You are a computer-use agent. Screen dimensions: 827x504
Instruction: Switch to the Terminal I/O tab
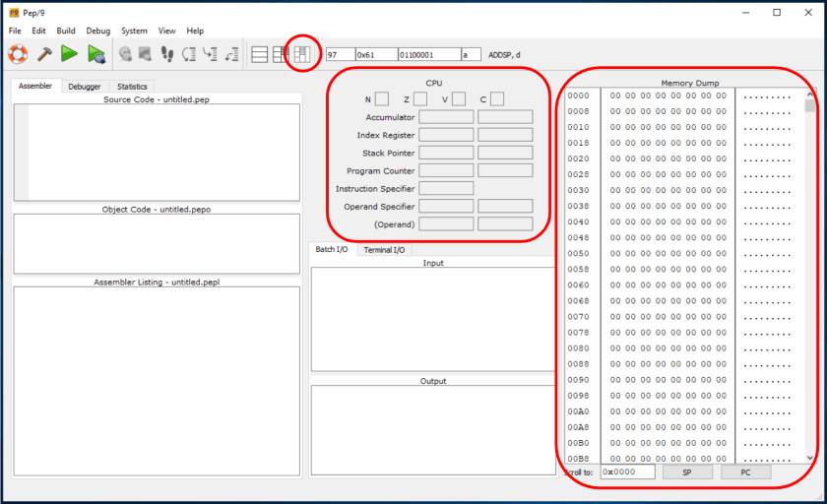coord(384,250)
